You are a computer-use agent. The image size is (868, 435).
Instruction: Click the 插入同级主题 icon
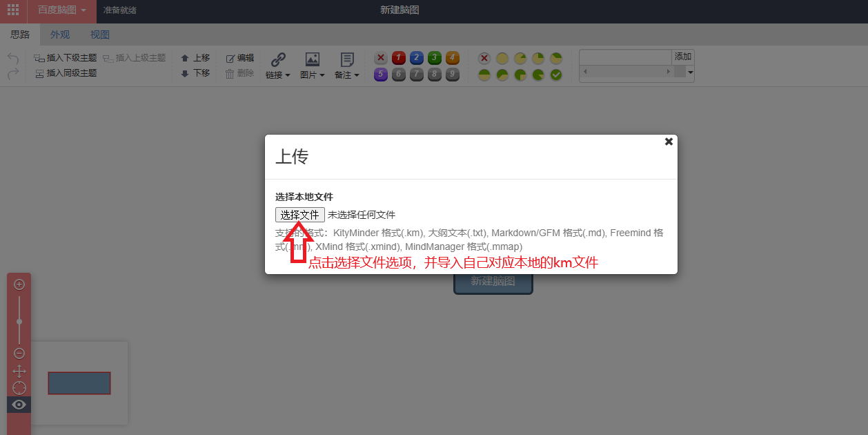[x=41, y=72]
